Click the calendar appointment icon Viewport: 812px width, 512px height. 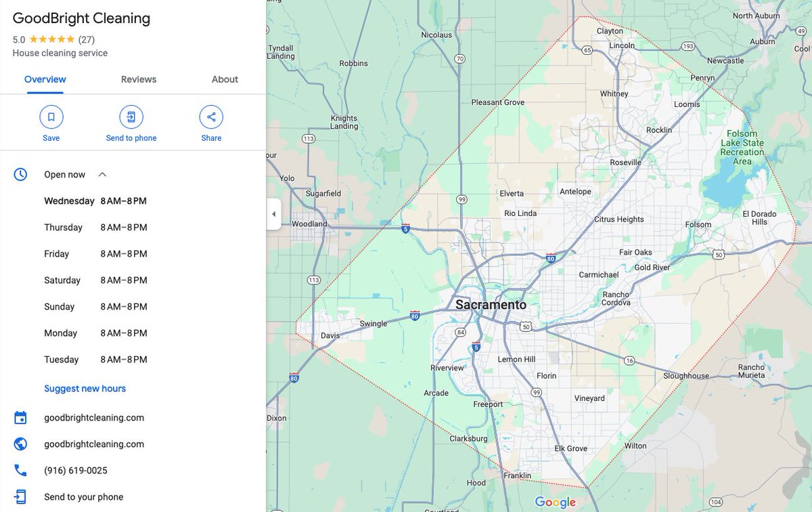[21, 418]
